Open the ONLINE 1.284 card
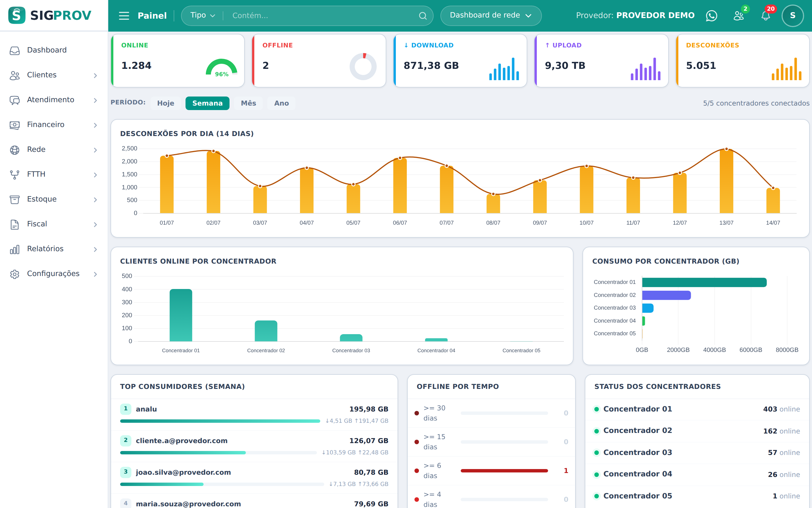812x508 pixels. pyautogui.click(x=178, y=60)
